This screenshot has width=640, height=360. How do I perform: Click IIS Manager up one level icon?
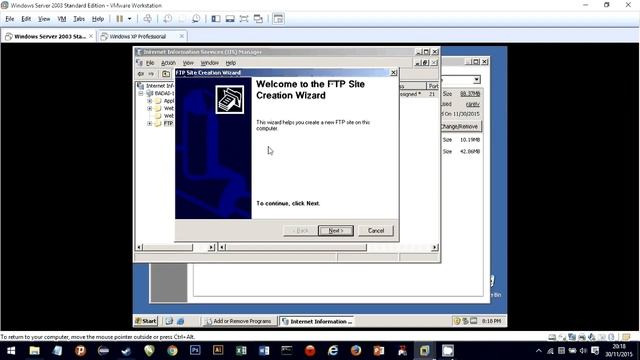pyautogui.click(x=166, y=74)
